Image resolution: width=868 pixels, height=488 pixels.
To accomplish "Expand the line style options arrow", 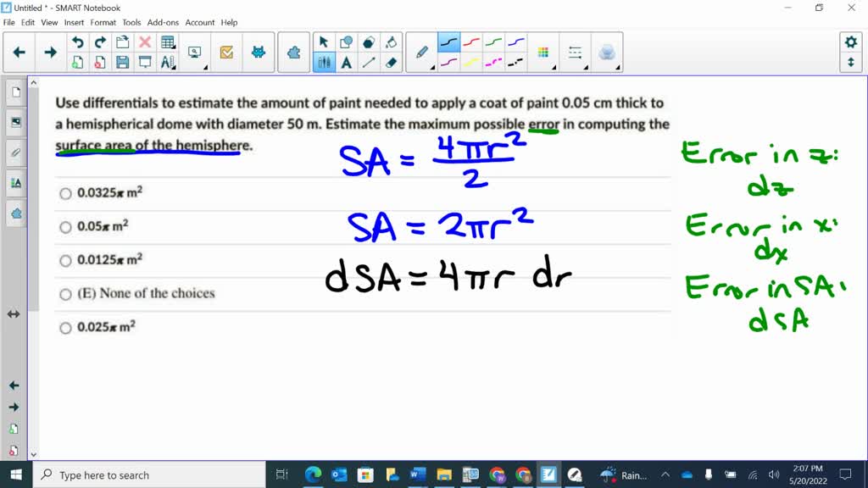I will pos(586,68).
